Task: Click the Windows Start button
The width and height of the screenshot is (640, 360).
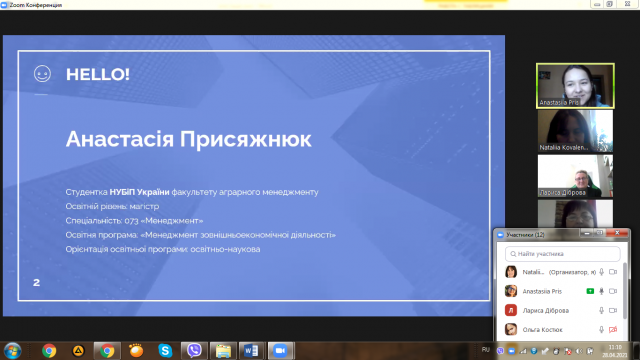Action: 12,351
